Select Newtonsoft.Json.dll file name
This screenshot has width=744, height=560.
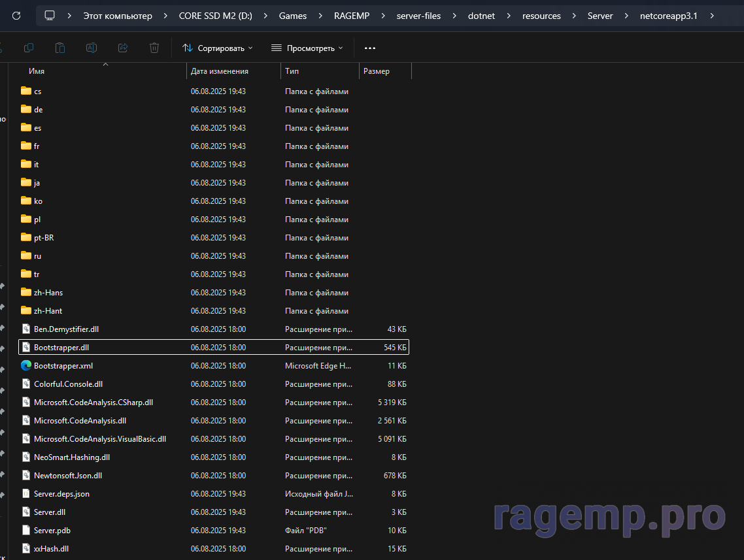[x=68, y=476]
